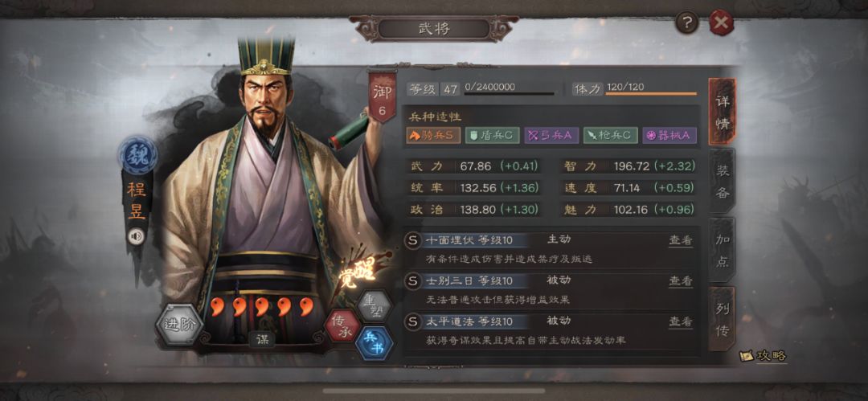Close the 武将 panel with red X
The width and height of the screenshot is (868, 401).
click(721, 23)
